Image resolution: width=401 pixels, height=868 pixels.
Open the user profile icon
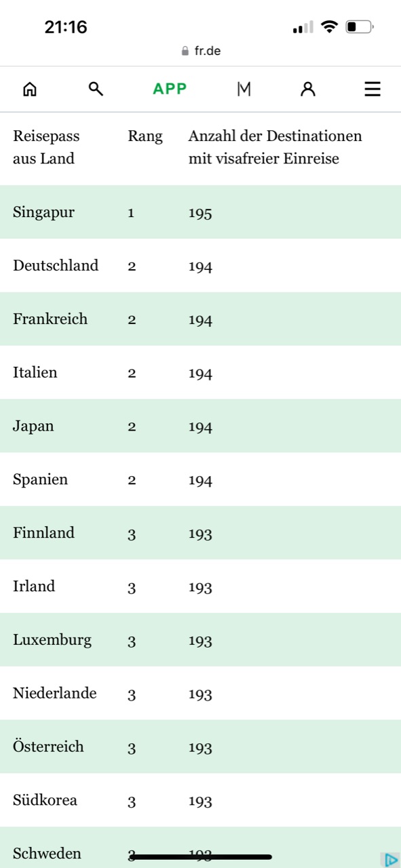click(x=308, y=89)
